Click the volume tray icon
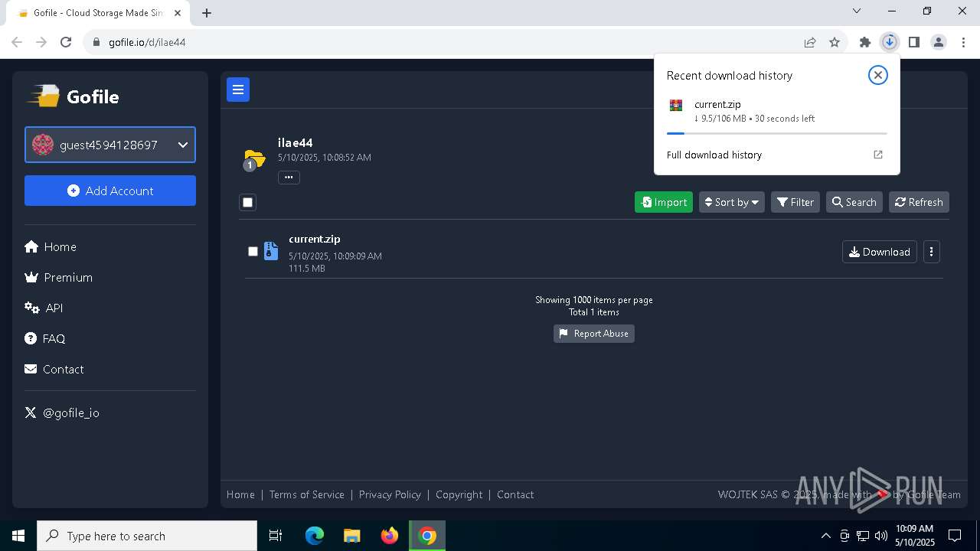Viewport: 980px width, 551px height. point(881,536)
